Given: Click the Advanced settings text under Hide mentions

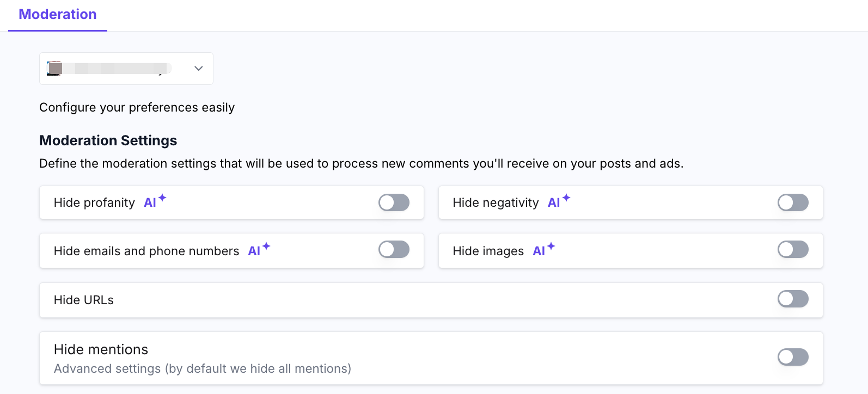Looking at the screenshot, I should click(203, 368).
